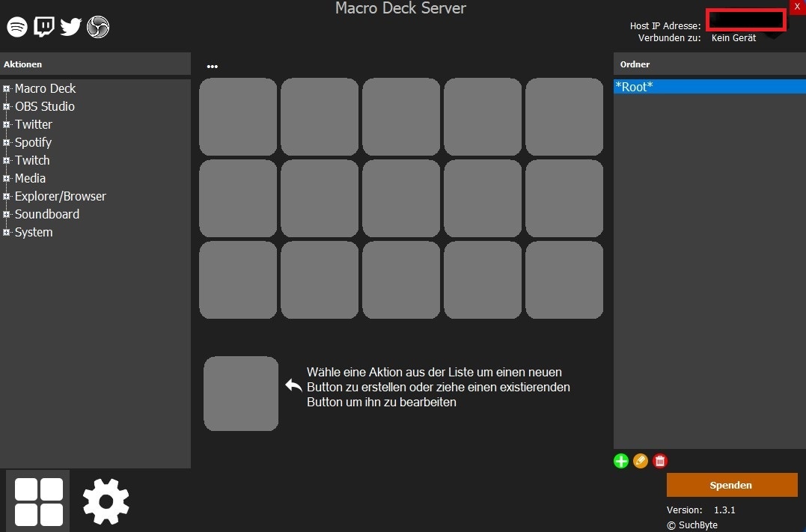The width and height of the screenshot is (806, 532).
Task: Click the orange Spenden button
Action: tap(732, 485)
